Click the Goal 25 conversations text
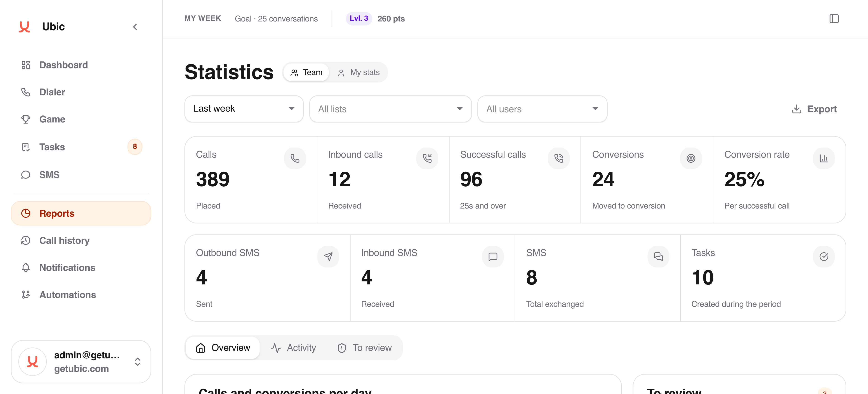 tap(276, 19)
